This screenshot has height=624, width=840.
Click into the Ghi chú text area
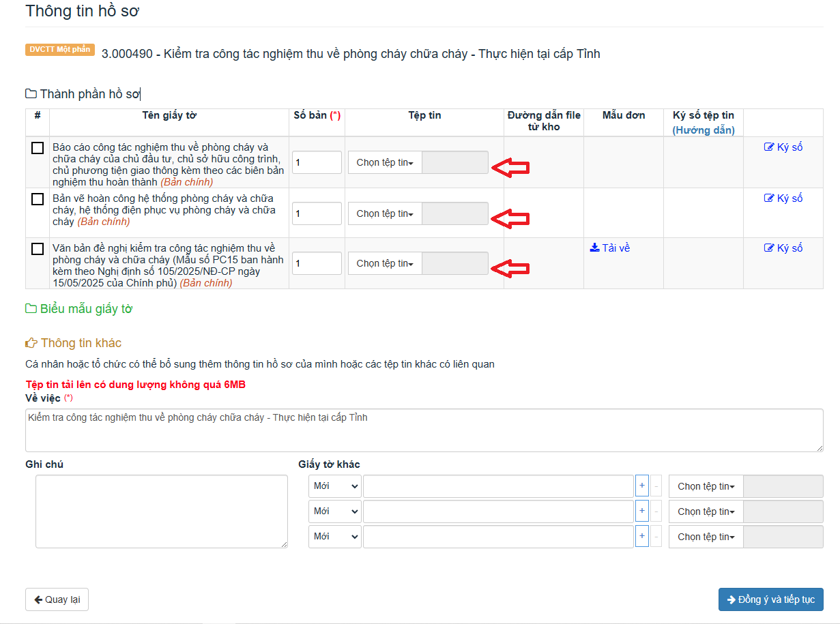point(162,511)
